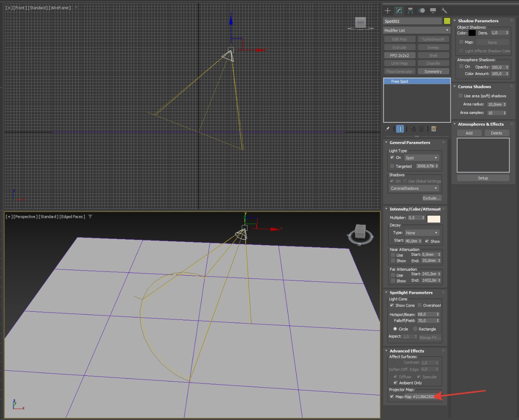The height and width of the screenshot is (420, 519).
Task: Click the Pin Stack icon
Action: 388,129
